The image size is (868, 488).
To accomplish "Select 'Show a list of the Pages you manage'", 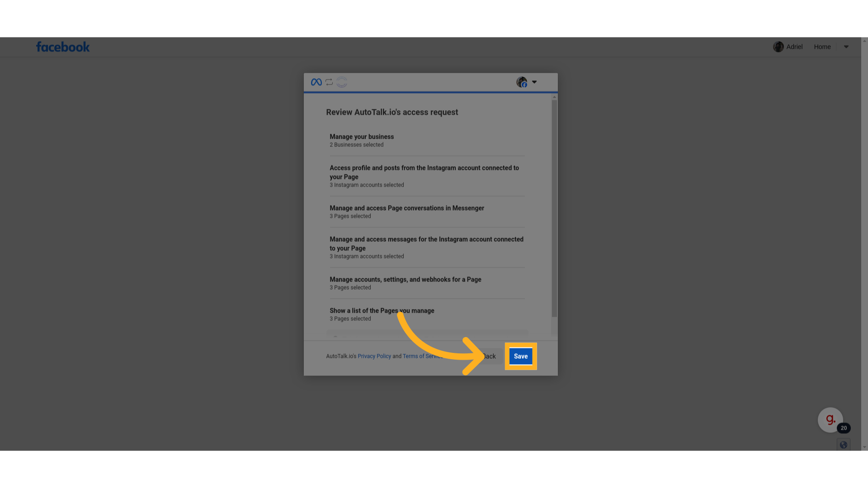I will pyautogui.click(x=427, y=314).
